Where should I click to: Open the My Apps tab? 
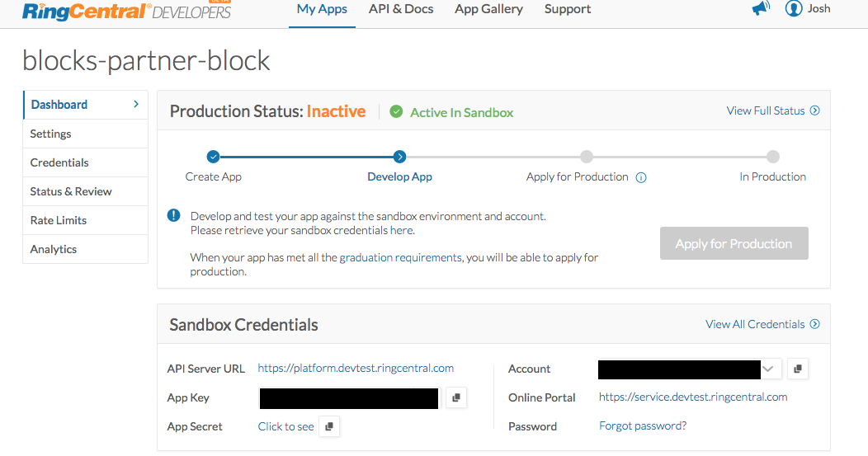pyautogui.click(x=322, y=9)
